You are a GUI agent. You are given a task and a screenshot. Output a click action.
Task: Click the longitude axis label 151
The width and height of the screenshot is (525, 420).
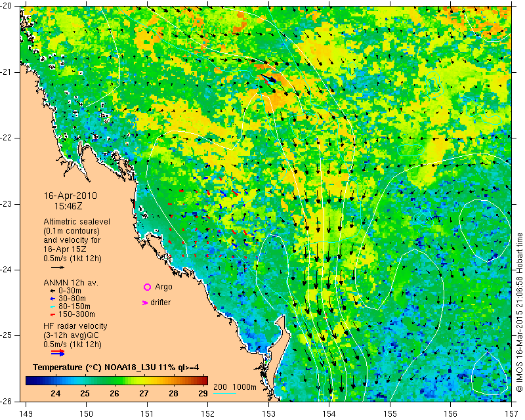coord(147,414)
